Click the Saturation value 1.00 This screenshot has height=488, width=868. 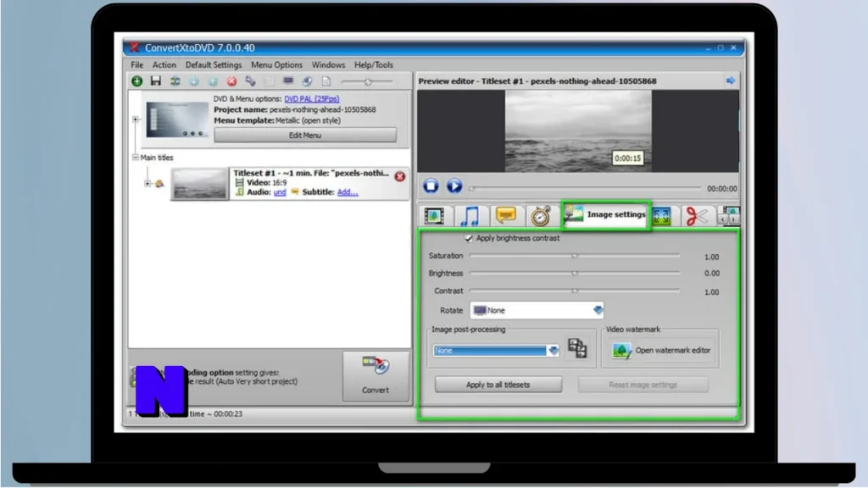[711, 257]
